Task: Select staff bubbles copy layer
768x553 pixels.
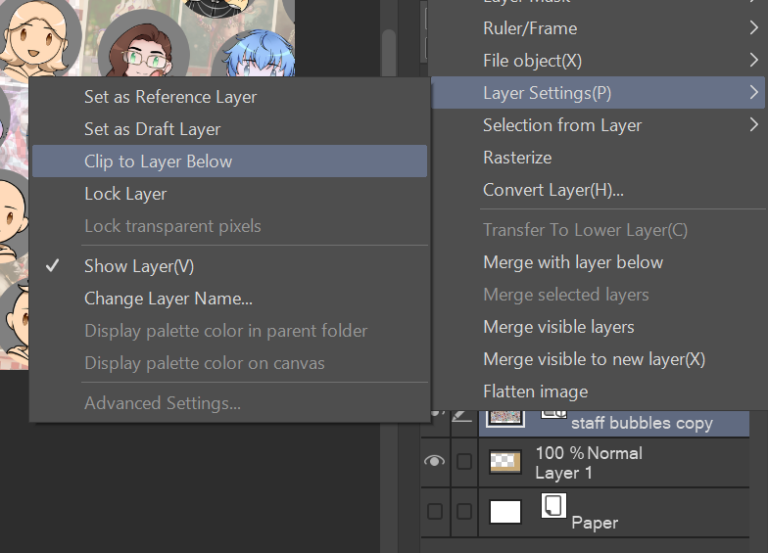Action: 614,423
